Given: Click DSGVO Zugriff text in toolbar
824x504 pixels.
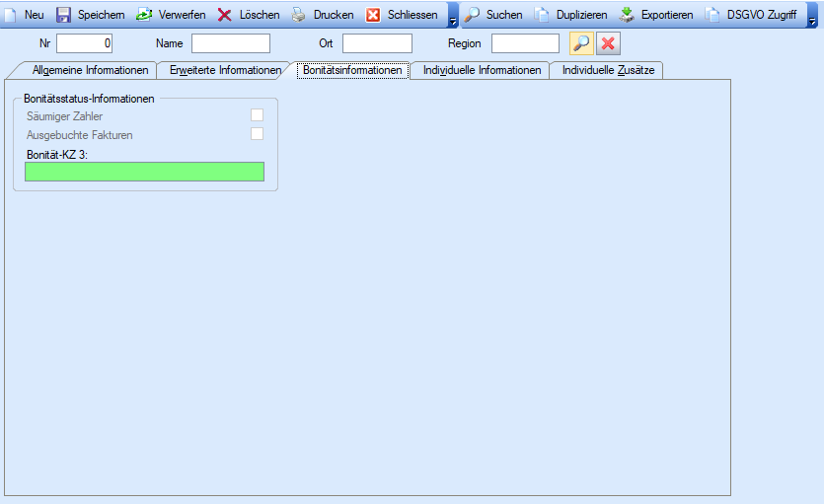Looking at the screenshot, I should (x=762, y=15).
